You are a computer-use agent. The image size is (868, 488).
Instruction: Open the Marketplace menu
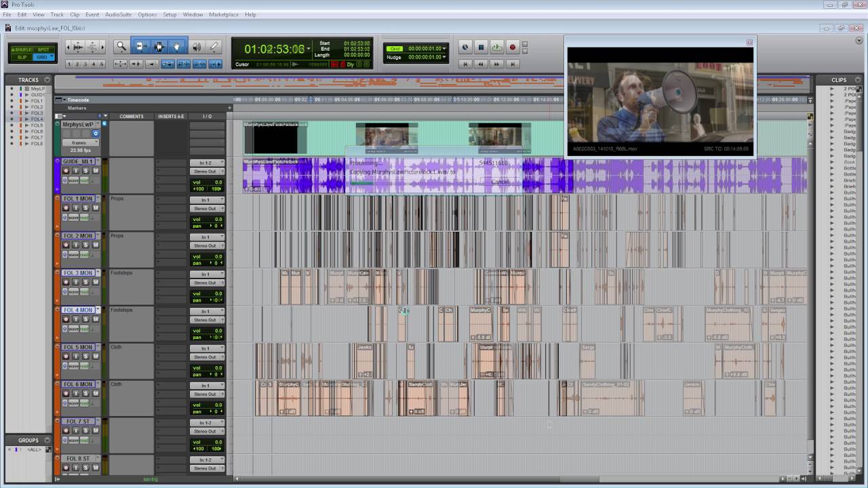point(224,14)
